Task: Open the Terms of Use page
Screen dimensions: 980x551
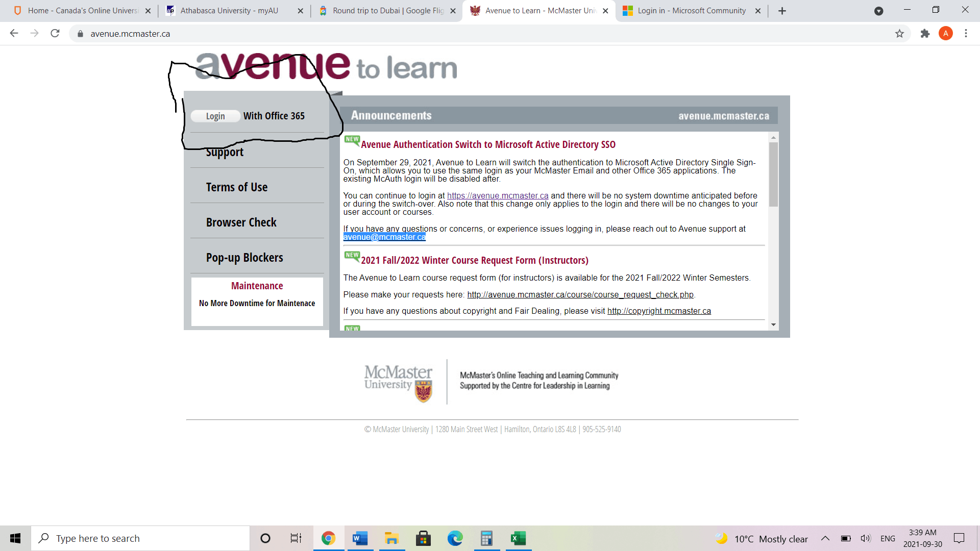Action: [x=237, y=187]
